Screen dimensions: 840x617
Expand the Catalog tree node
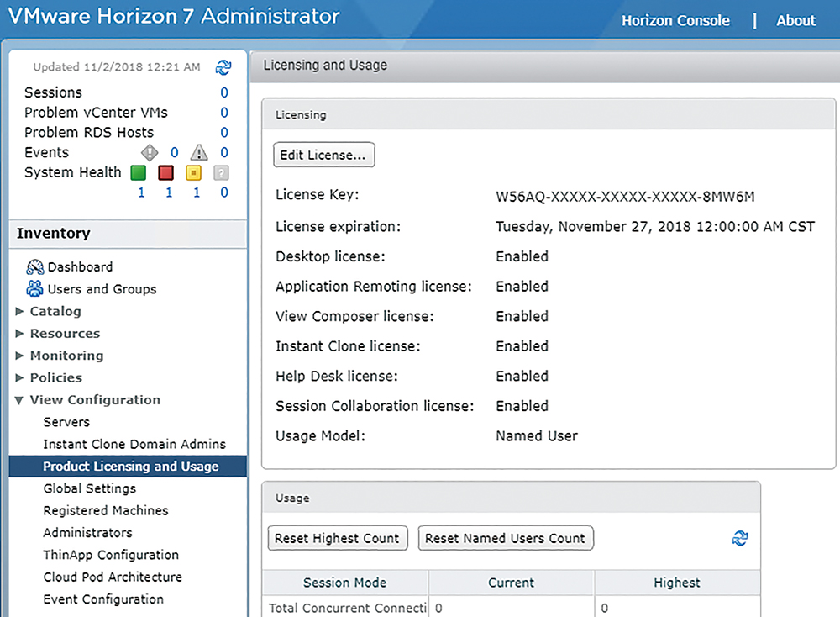pos(20,312)
